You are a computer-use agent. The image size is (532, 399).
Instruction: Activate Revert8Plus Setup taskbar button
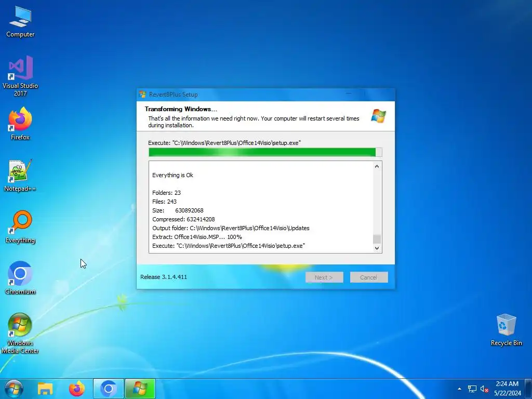pyautogui.click(x=140, y=389)
